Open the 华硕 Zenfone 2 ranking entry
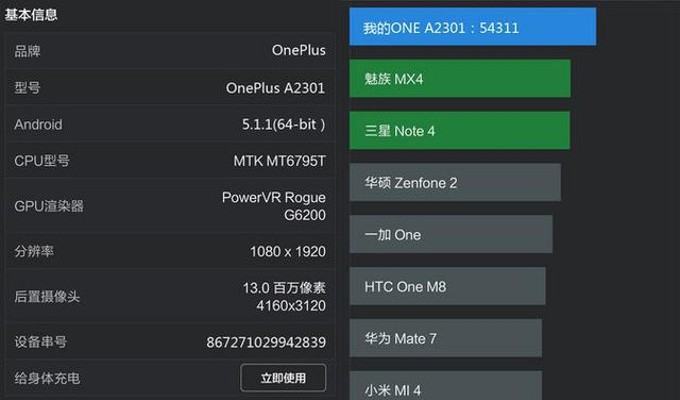 454,183
